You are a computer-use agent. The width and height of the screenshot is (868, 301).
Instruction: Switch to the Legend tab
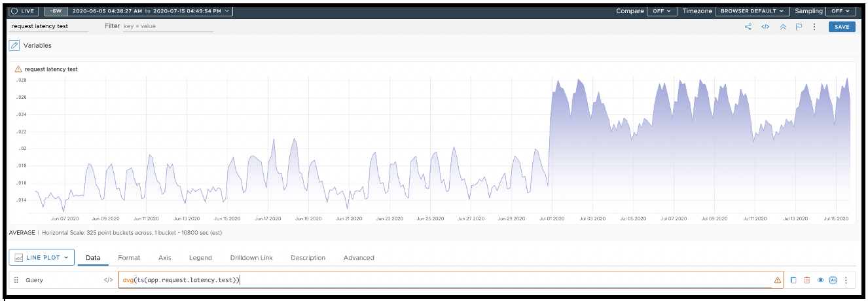click(200, 258)
